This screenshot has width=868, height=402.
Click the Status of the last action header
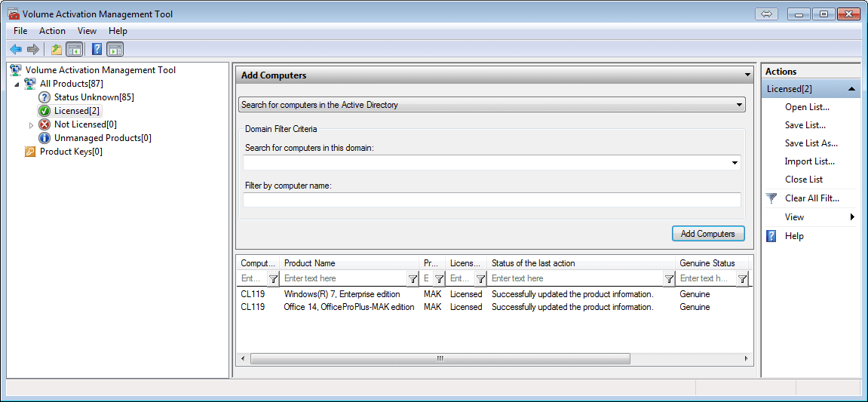point(582,263)
